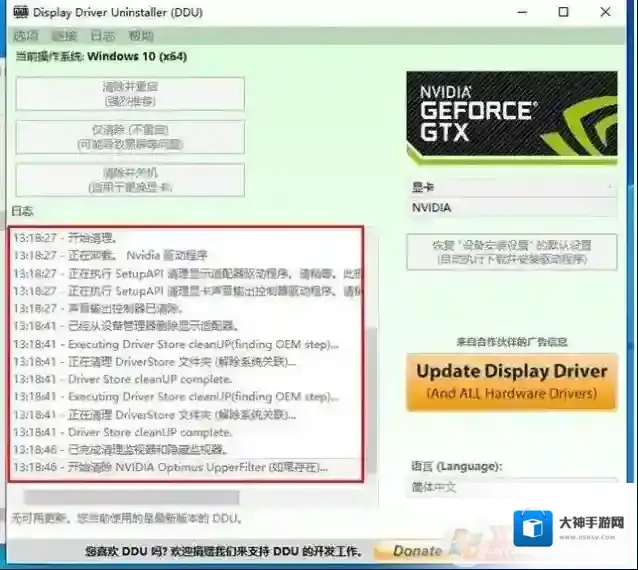Click the Donate button
638x570 pixels.
tap(417, 550)
